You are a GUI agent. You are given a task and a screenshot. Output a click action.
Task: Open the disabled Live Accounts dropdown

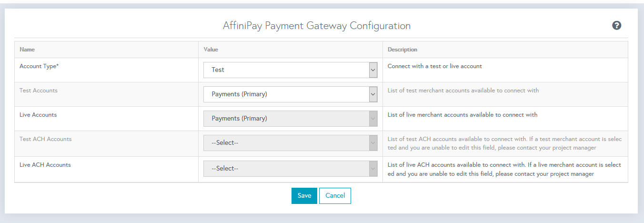coord(291,119)
